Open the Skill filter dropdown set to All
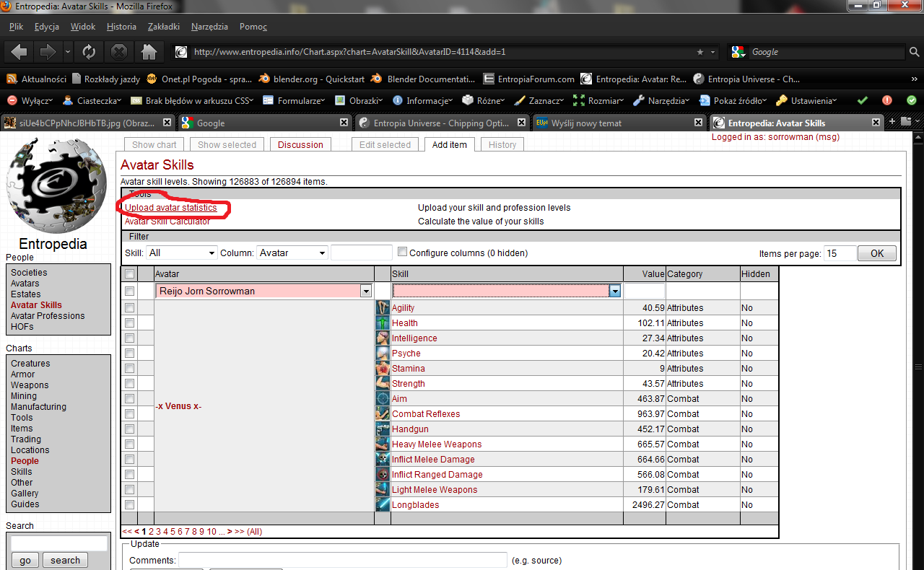 click(x=181, y=253)
